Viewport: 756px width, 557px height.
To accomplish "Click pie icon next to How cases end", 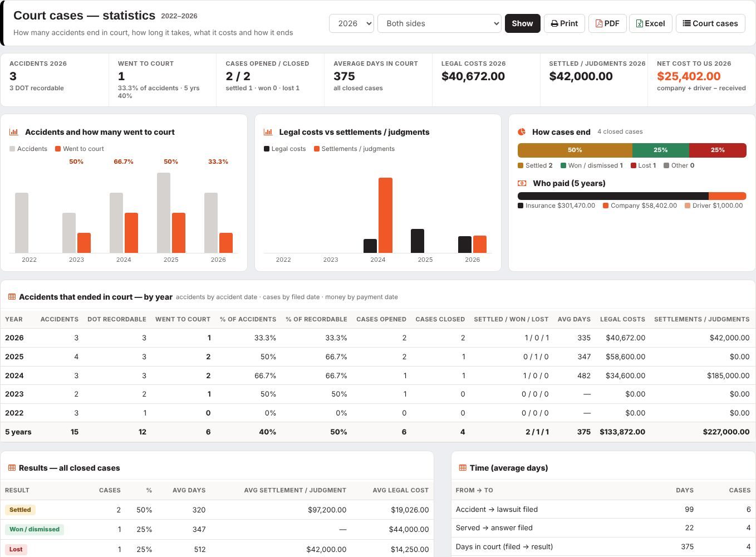I will pos(522,132).
